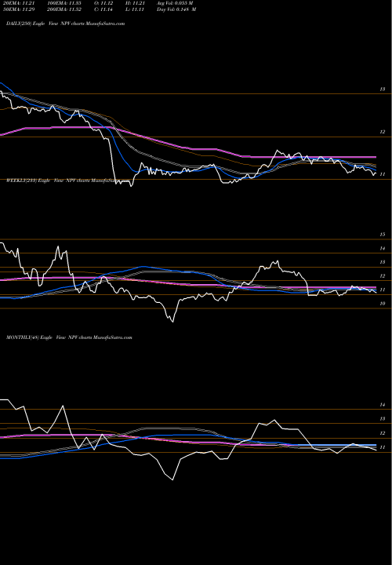Viewport: 392px width, 565px height.
Task: Click the 20EMA value in the header
Action: pyautogui.click(x=18, y=2)
